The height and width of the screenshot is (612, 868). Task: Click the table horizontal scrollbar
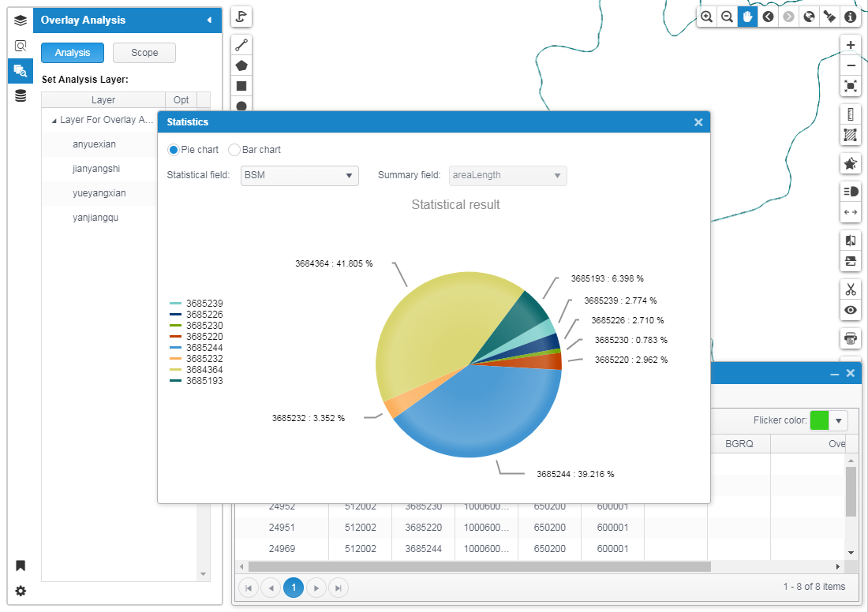tap(480, 566)
